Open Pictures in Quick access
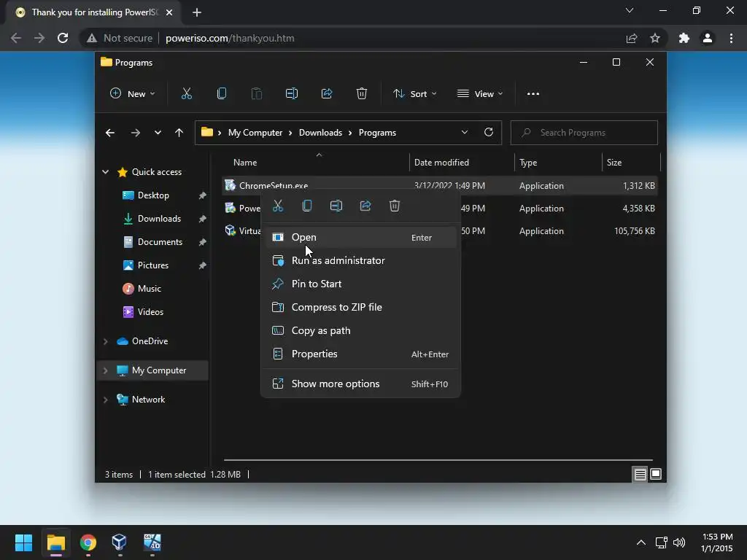 (x=153, y=265)
